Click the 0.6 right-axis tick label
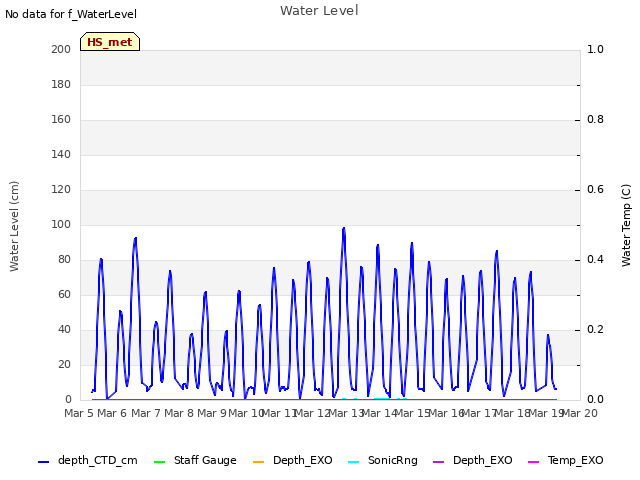Image resolution: width=640 pixels, height=480 pixels. pos(595,189)
